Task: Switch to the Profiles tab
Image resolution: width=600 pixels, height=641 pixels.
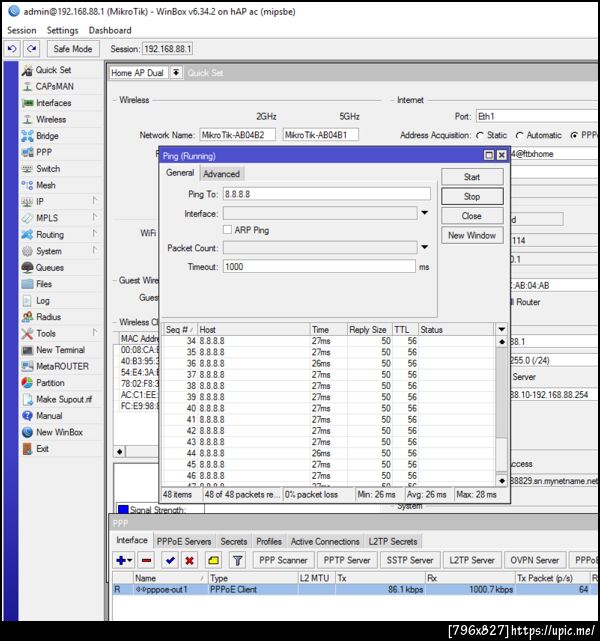Action: pos(269,541)
